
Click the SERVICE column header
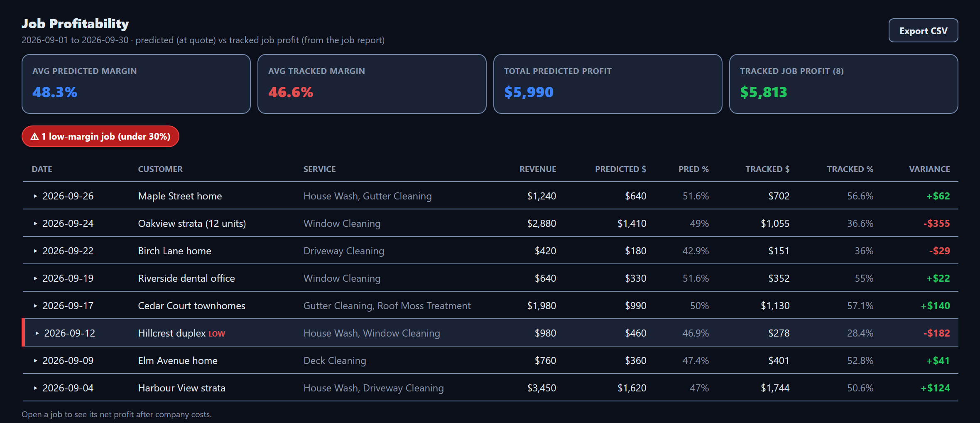click(319, 169)
